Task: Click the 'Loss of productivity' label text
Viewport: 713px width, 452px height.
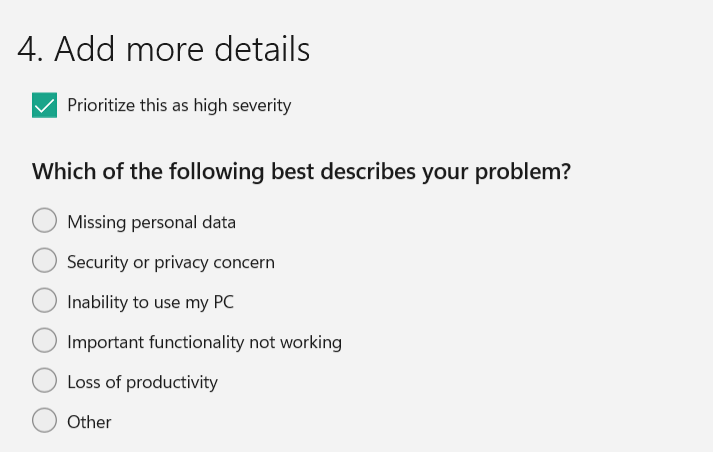Action: click(x=142, y=382)
